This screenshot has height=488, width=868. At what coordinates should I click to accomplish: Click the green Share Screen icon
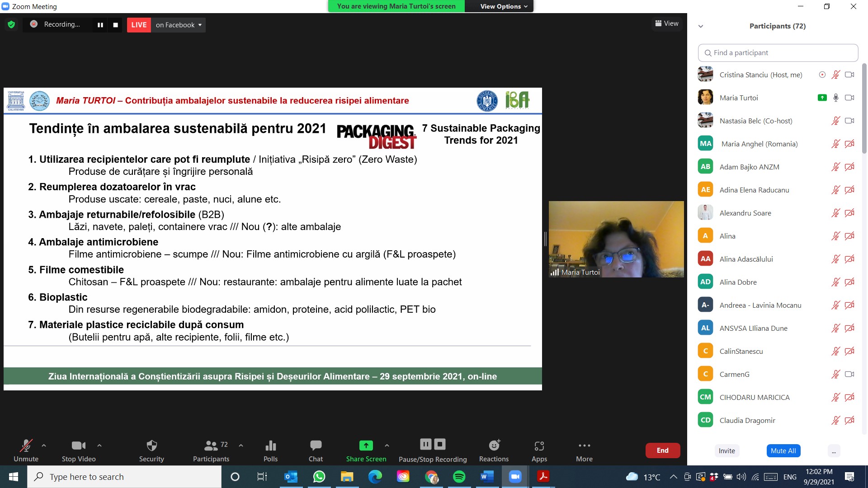366,446
